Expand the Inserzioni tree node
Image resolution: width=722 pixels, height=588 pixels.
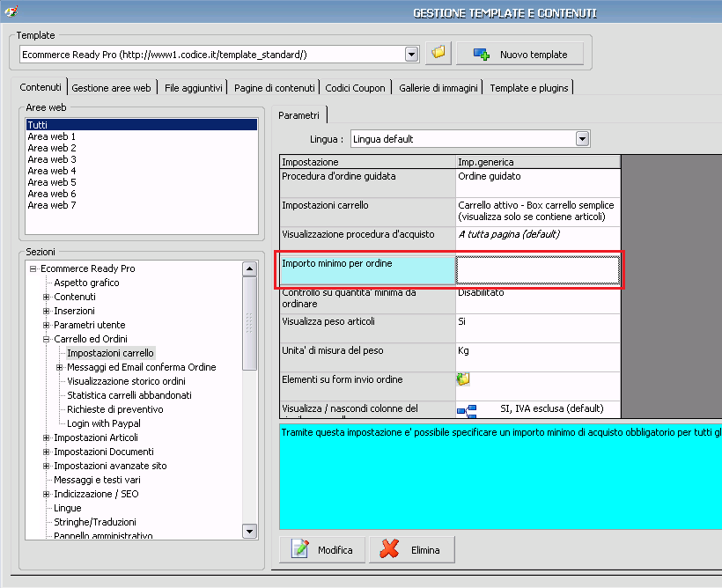tap(46, 311)
